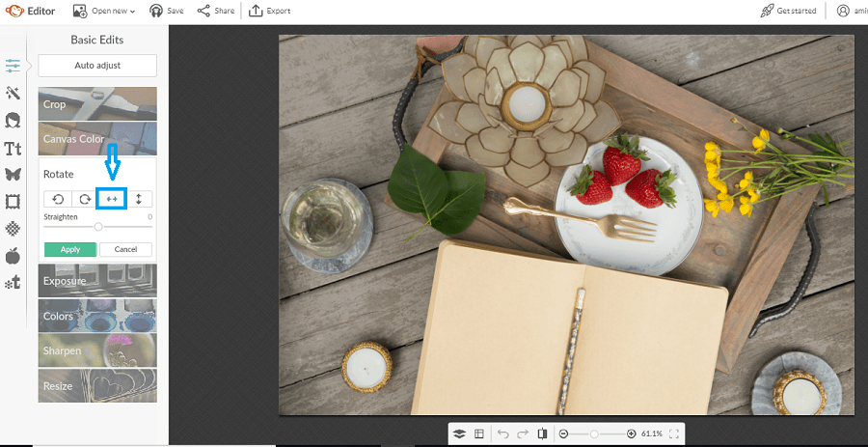Click the flip horizontal icon

pyautogui.click(x=112, y=199)
